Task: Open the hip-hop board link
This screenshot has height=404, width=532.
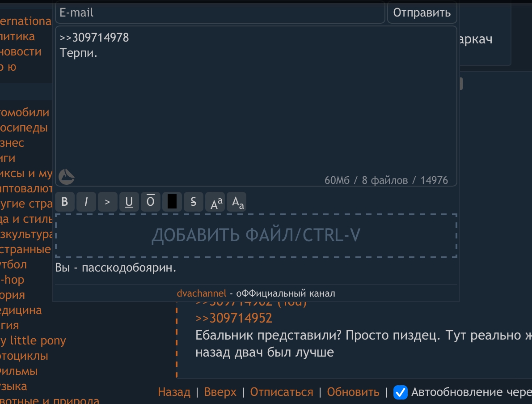Action: [x=12, y=280]
